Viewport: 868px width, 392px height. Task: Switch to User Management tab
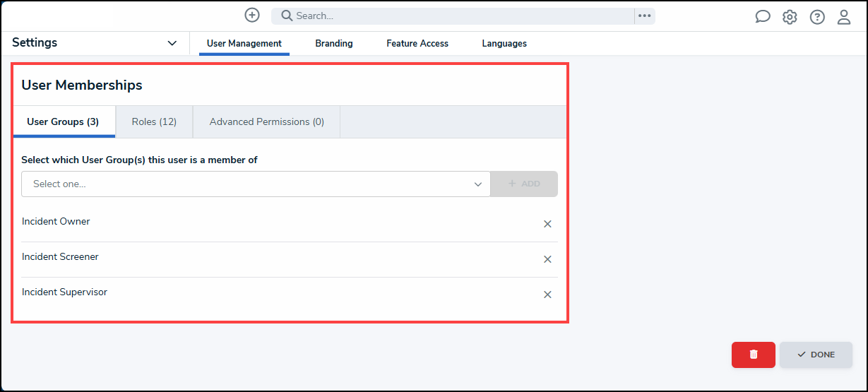point(244,43)
